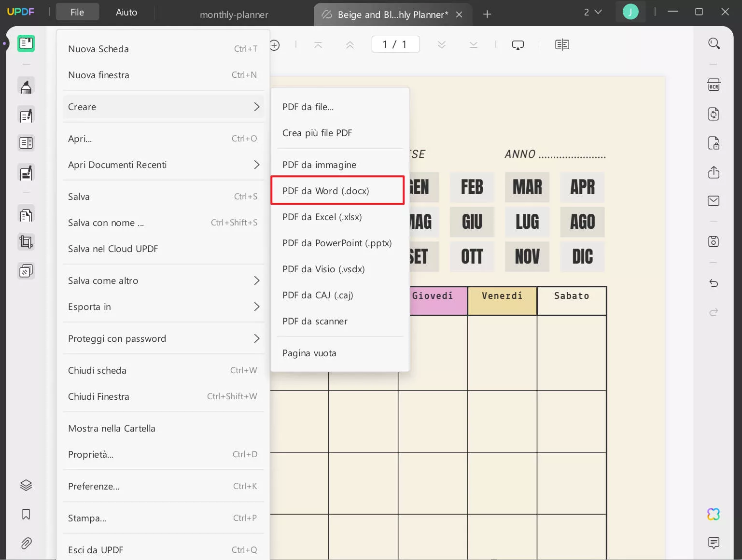The height and width of the screenshot is (560, 742).
Task: Show the Bookmarks panel icon
Action: pyautogui.click(x=26, y=514)
